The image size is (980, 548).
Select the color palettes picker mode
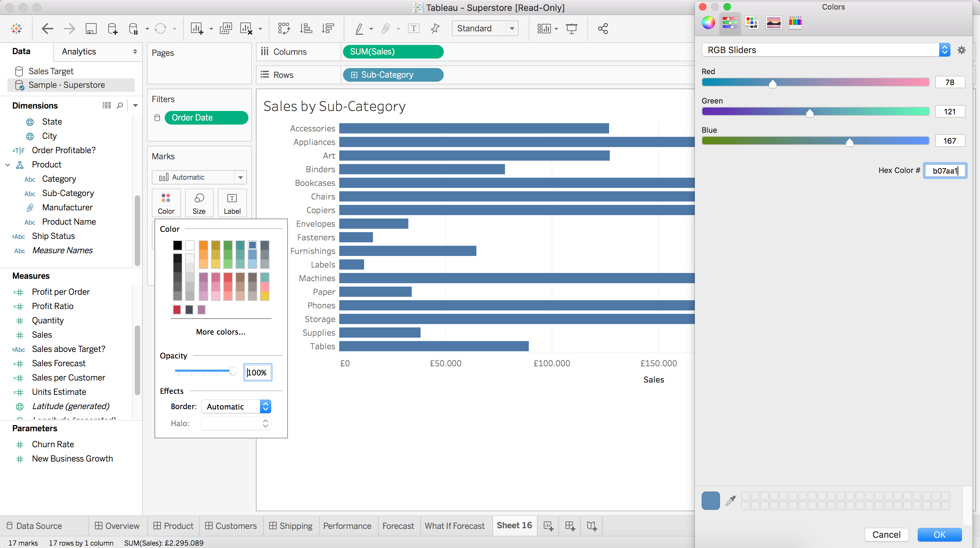point(752,22)
